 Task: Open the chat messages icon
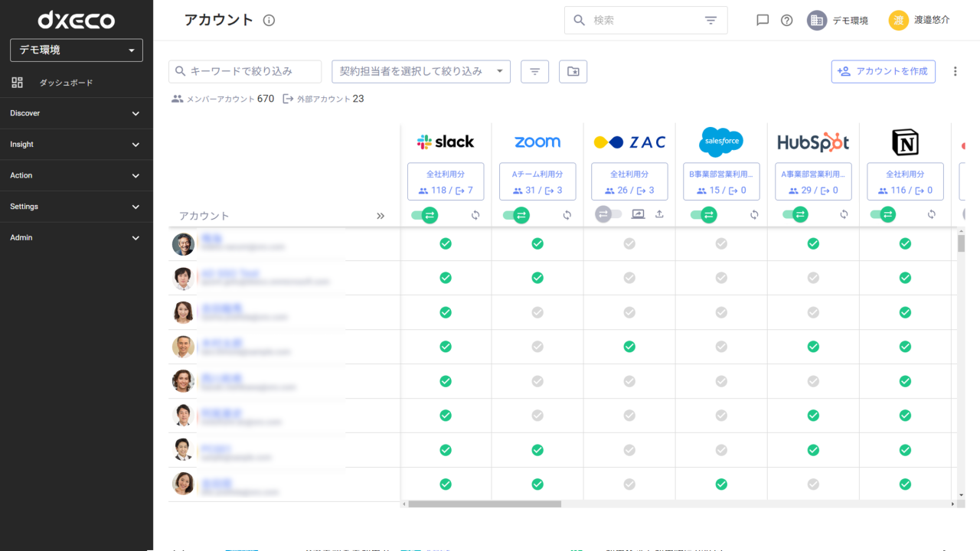763,21
